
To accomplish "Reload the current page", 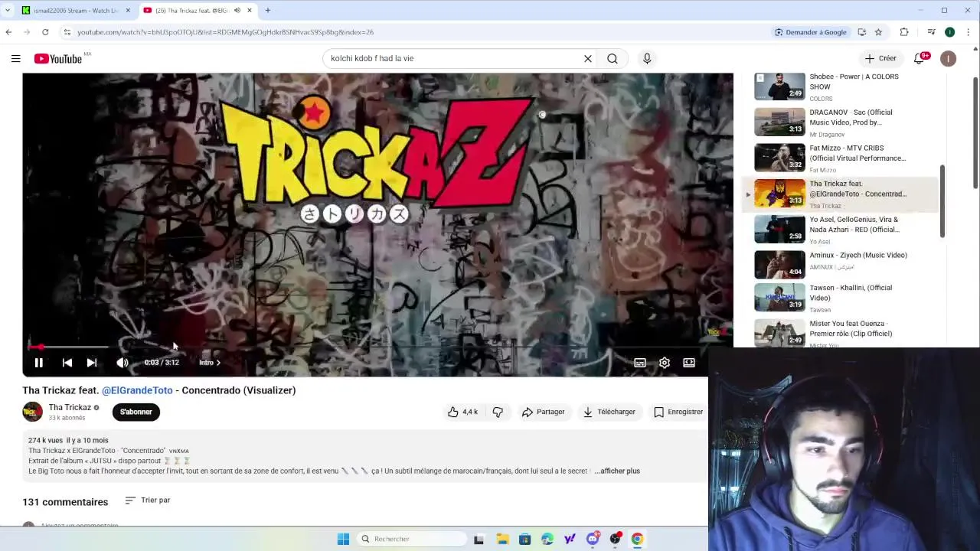I will tap(45, 32).
